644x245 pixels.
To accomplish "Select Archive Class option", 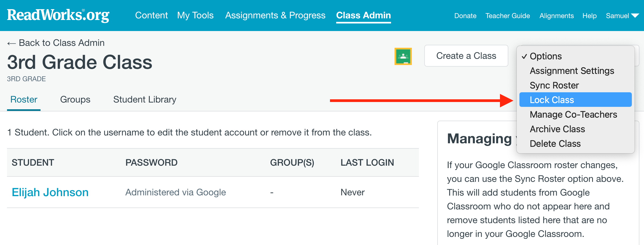I will (576, 129).
